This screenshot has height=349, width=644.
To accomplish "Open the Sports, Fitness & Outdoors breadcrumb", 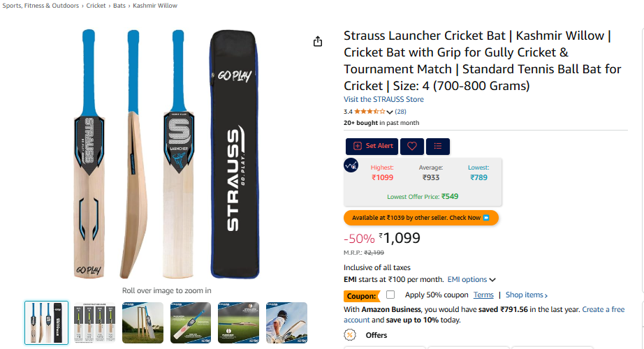I will 42,6.
